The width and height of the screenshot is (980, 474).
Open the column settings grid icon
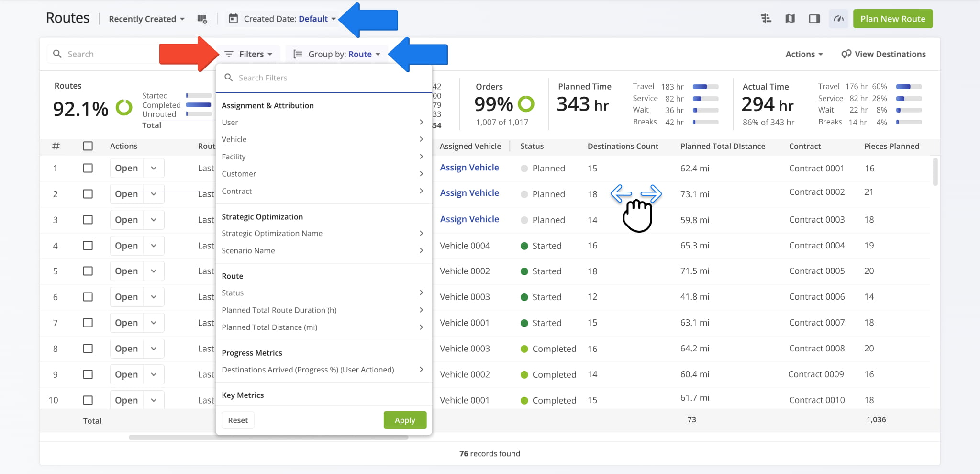click(x=202, y=19)
